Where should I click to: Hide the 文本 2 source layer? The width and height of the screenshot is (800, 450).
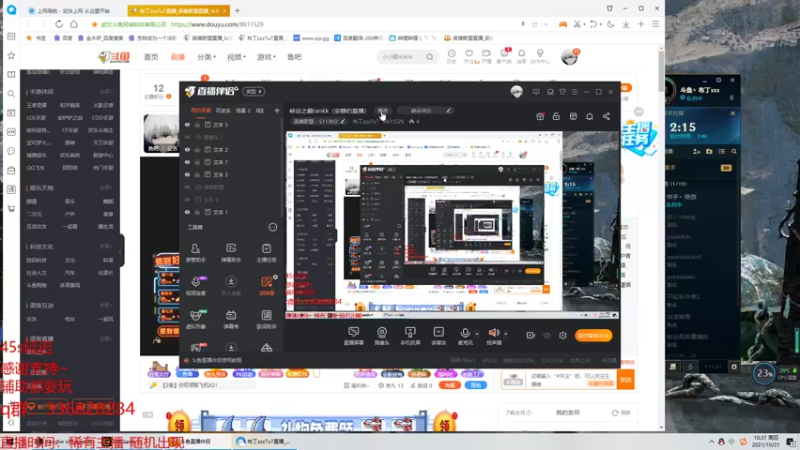pyautogui.click(x=187, y=149)
